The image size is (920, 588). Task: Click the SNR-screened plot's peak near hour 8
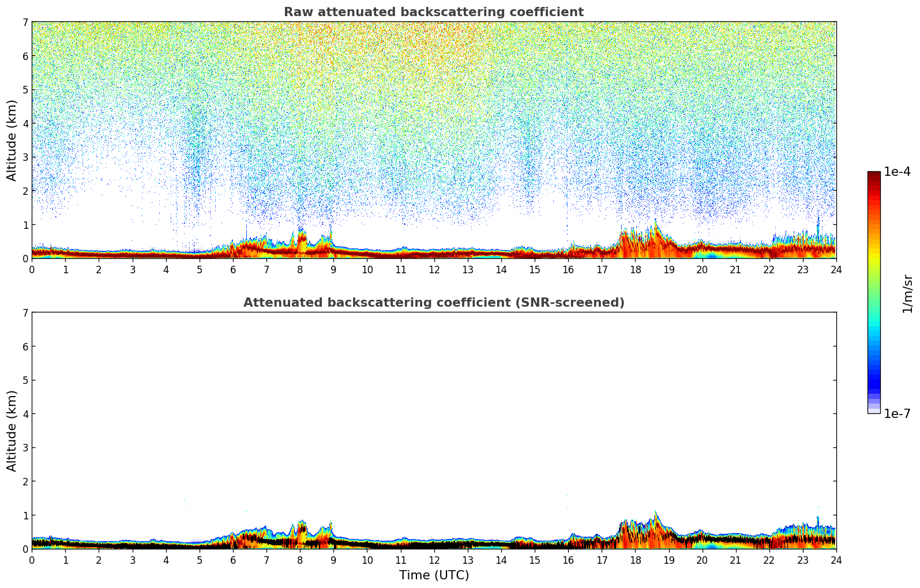(301, 533)
